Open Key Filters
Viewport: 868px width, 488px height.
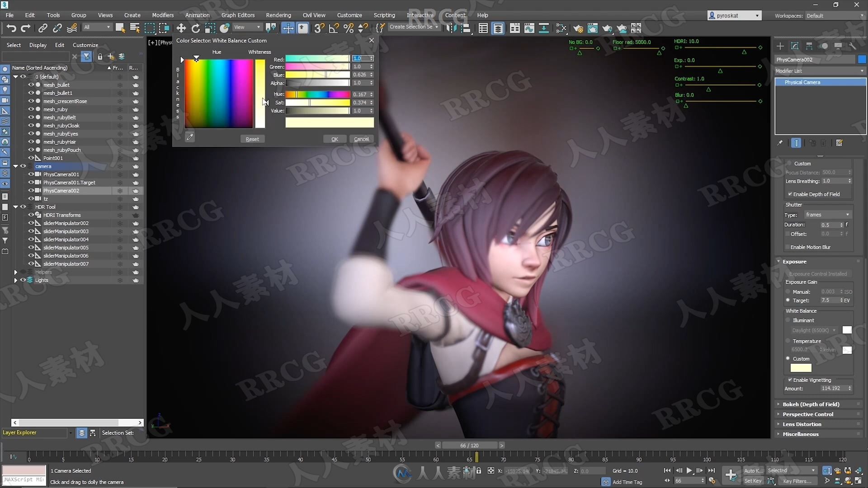[x=797, y=481]
